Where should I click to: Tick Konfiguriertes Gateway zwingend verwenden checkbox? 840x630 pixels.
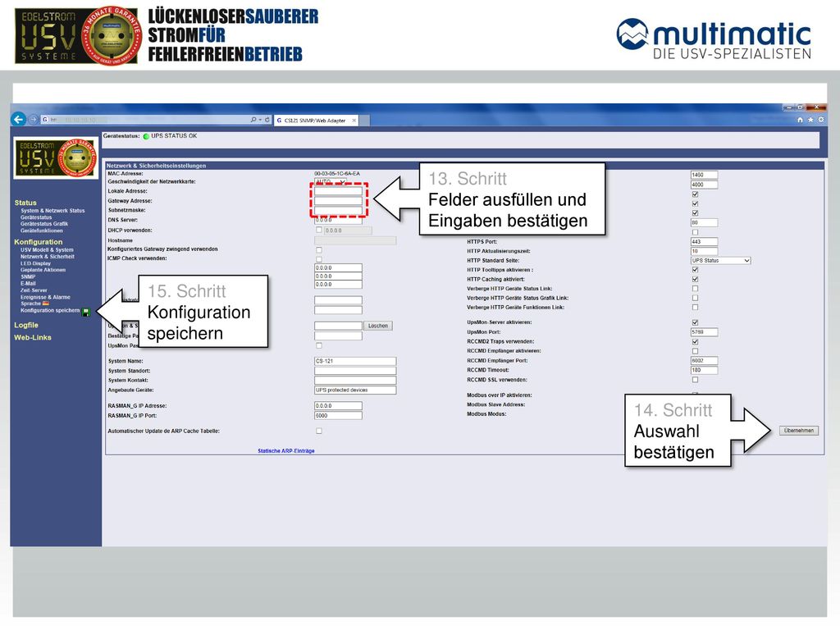(319, 249)
